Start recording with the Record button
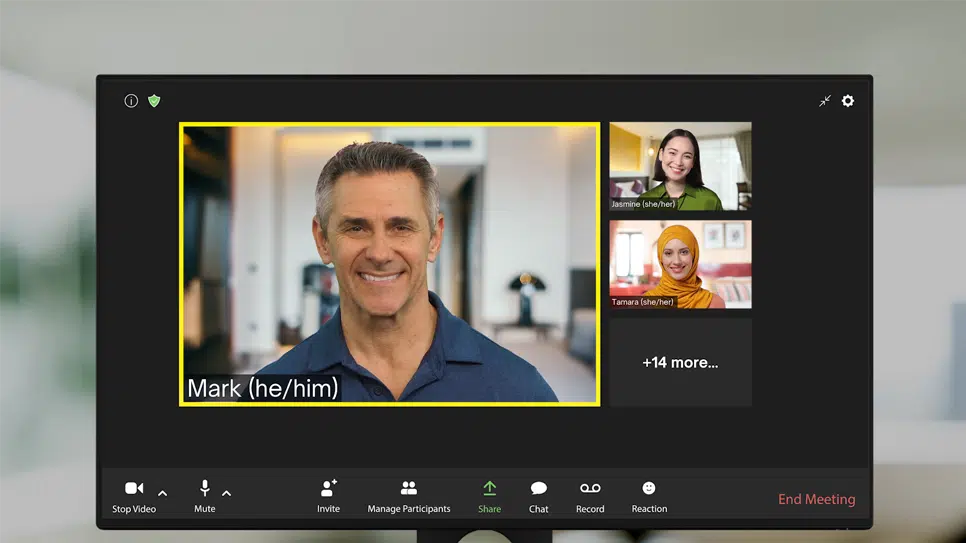The image size is (966, 543). coord(590,497)
